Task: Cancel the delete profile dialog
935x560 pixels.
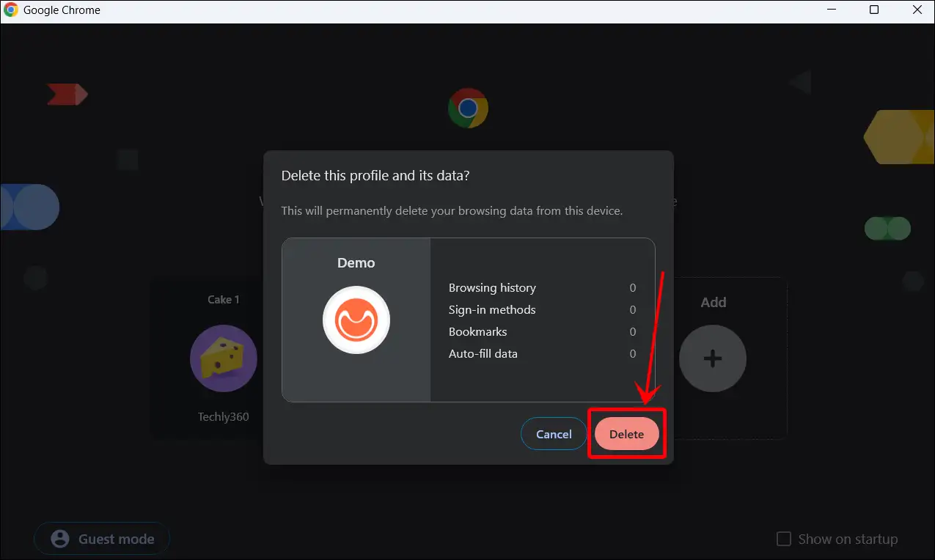Action: 554,434
